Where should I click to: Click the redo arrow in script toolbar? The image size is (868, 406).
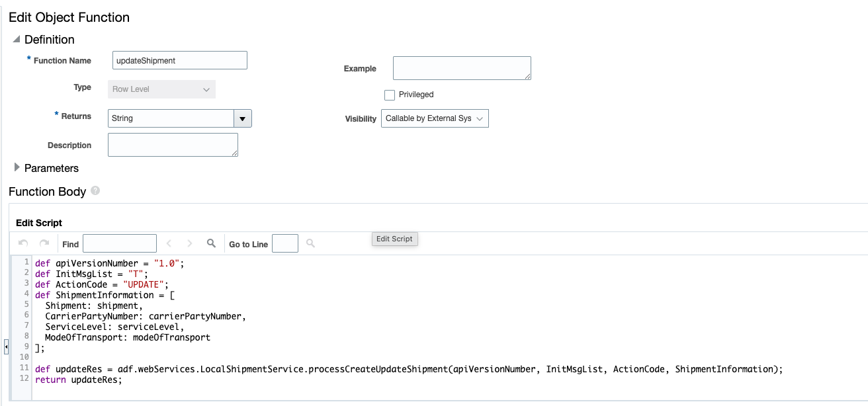point(44,243)
